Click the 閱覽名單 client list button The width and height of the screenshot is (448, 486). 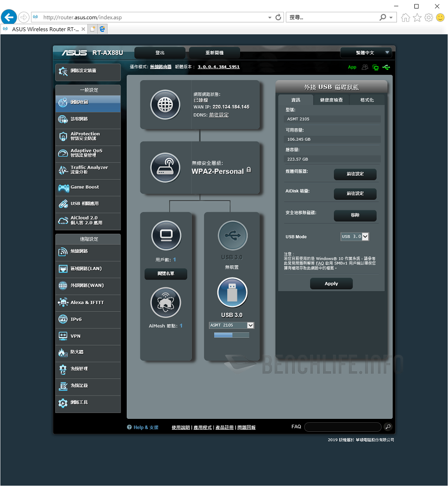click(166, 274)
